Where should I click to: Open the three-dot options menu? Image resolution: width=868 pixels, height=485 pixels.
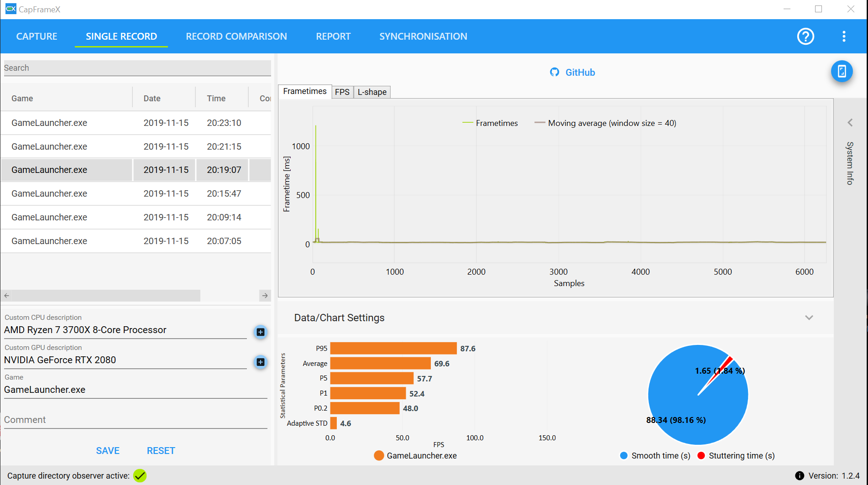(844, 37)
